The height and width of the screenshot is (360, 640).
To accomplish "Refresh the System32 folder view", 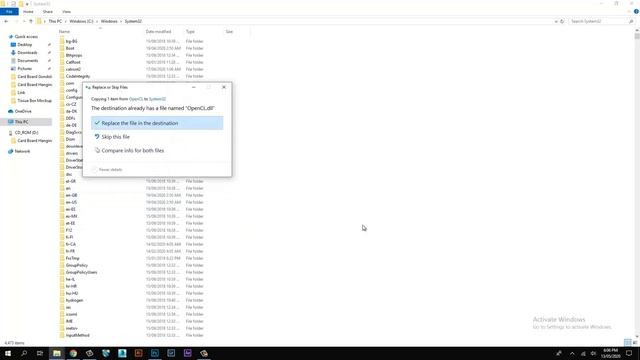I will click(562, 21).
